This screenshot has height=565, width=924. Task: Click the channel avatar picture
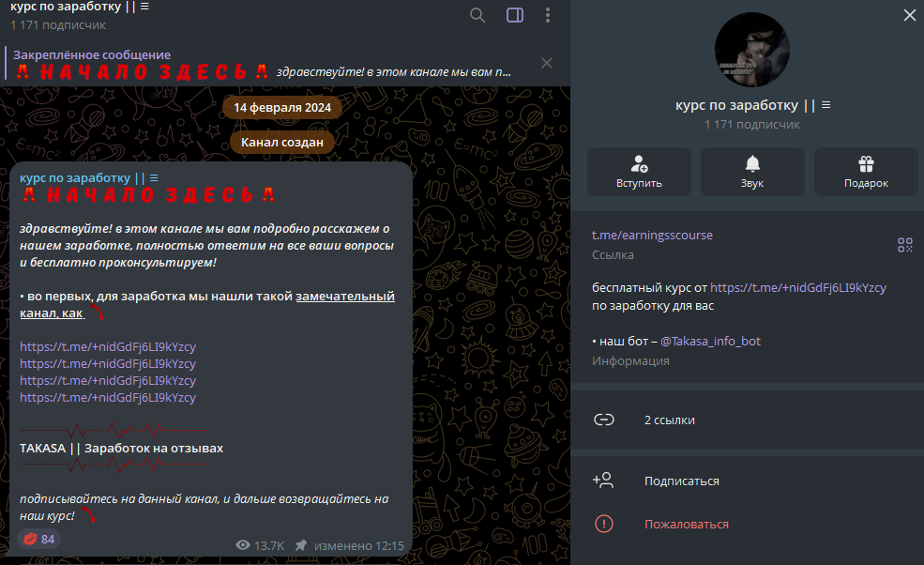point(752,50)
